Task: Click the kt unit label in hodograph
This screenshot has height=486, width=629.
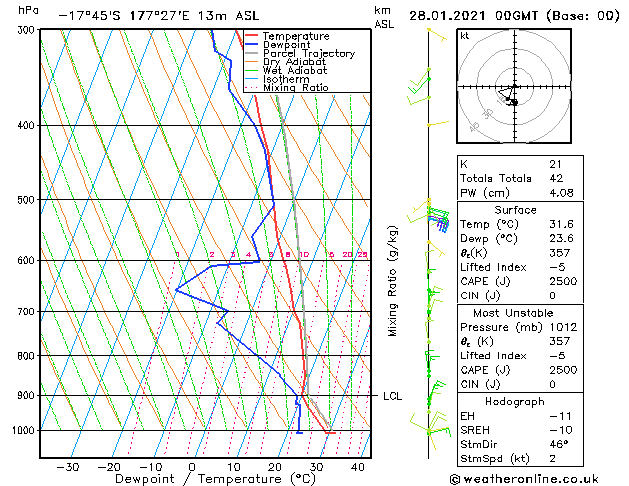Action: (x=465, y=36)
